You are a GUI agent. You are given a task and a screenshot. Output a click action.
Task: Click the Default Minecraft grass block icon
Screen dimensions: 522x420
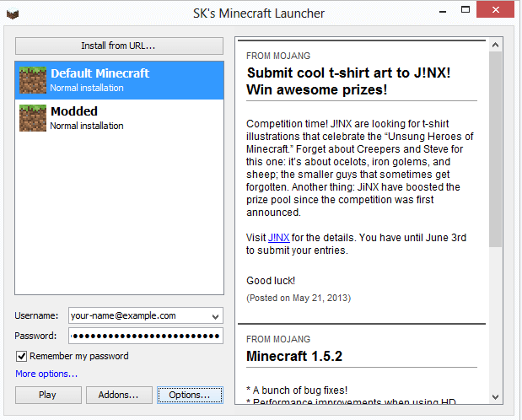(x=33, y=80)
